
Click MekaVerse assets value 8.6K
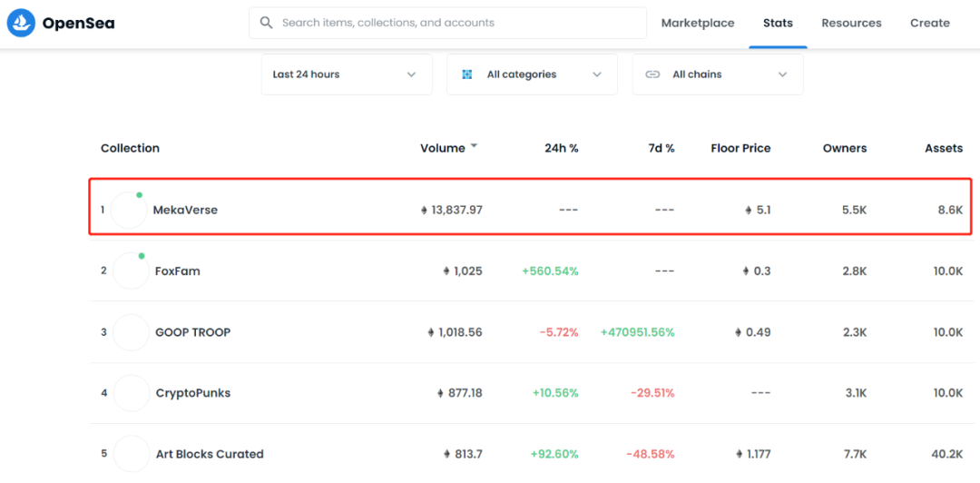point(951,211)
